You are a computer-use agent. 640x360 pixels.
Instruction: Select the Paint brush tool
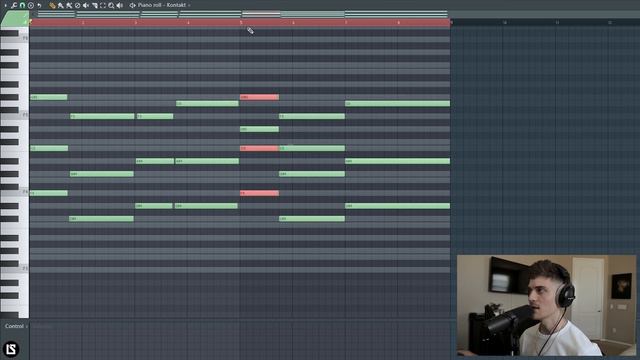click(x=60, y=5)
